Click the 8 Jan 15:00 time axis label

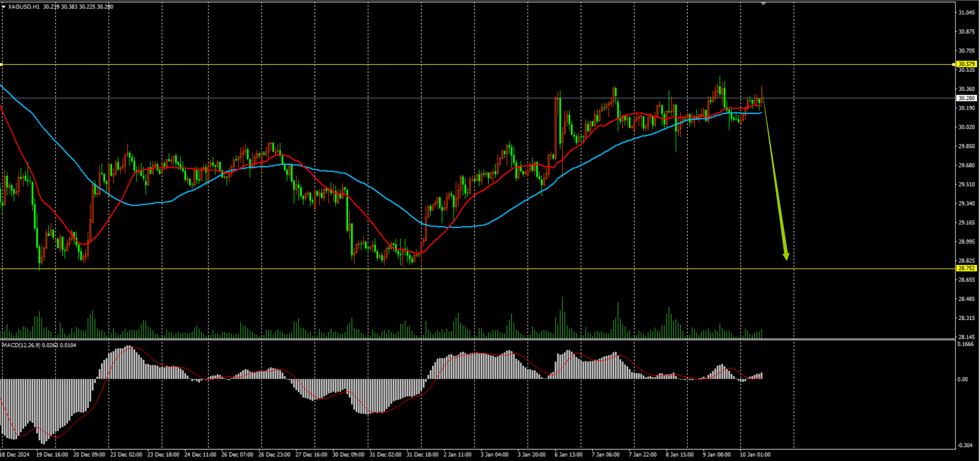point(680,455)
